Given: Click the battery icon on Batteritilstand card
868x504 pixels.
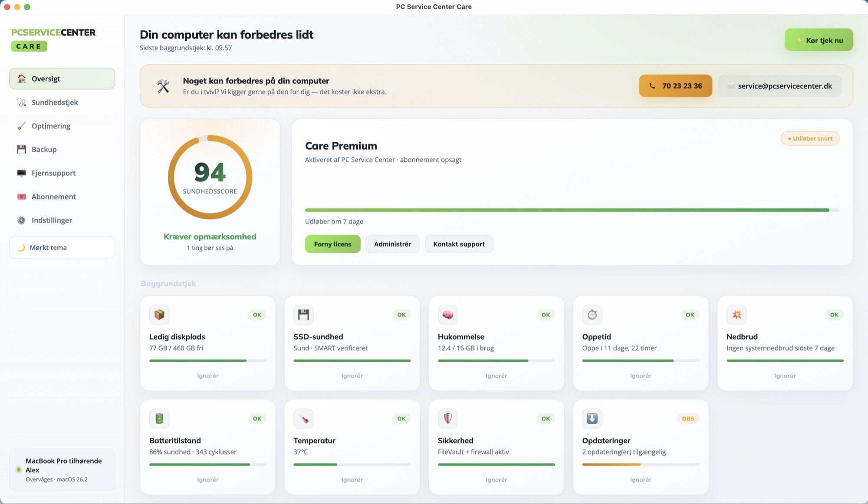Looking at the screenshot, I should pyautogui.click(x=159, y=418).
